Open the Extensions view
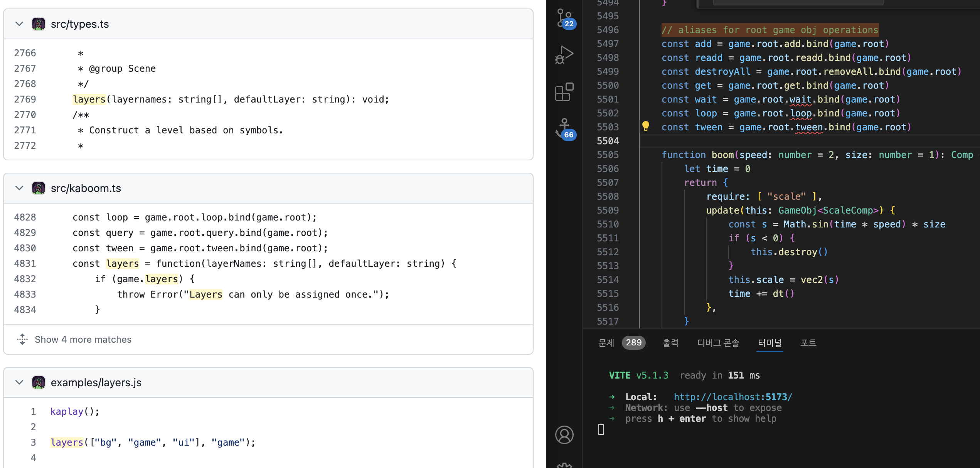The width and height of the screenshot is (980, 468). tap(564, 92)
